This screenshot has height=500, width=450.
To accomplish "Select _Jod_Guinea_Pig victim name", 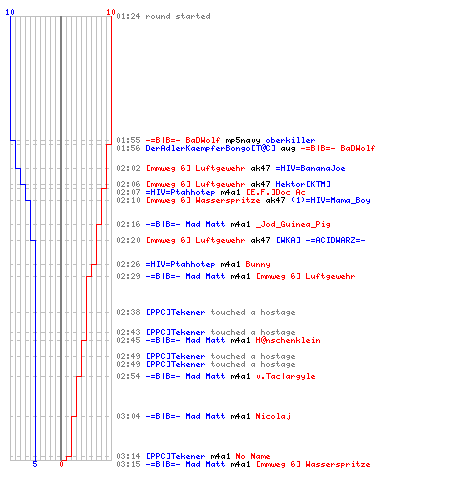I will coord(293,224).
